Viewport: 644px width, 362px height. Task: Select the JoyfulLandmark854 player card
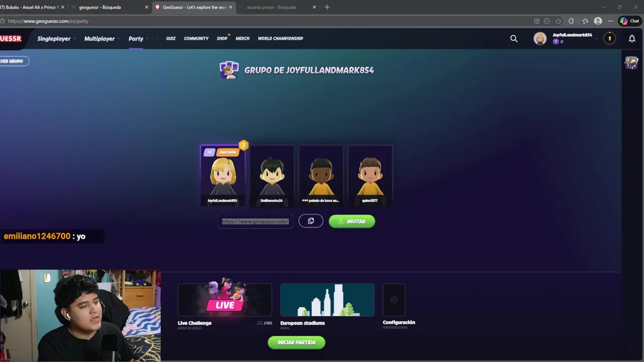[222, 175]
